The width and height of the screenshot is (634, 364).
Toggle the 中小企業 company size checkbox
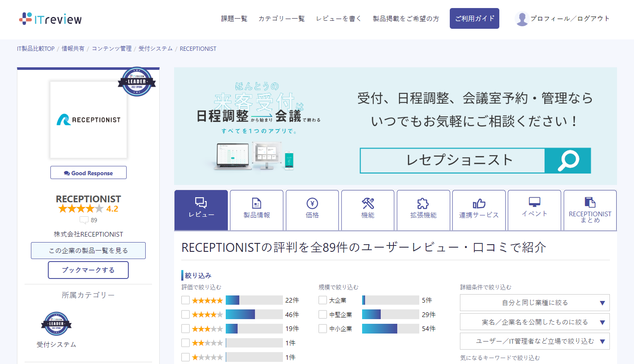click(323, 328)
